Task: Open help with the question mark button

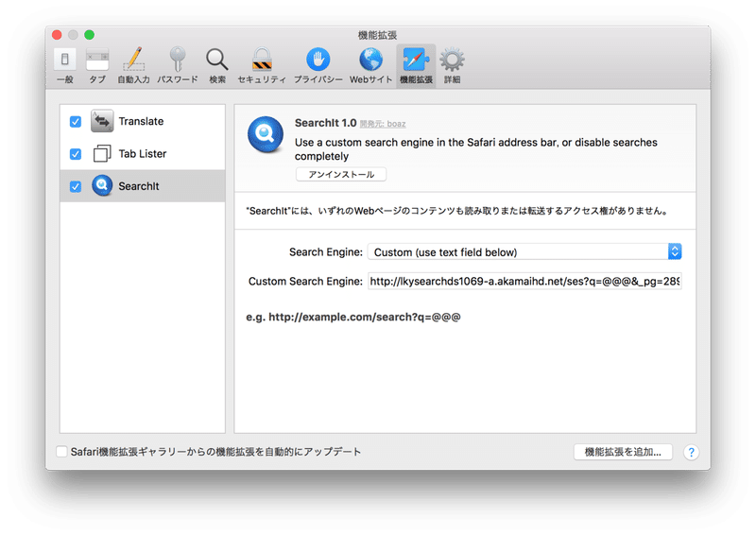Action: tap(691, 452)
